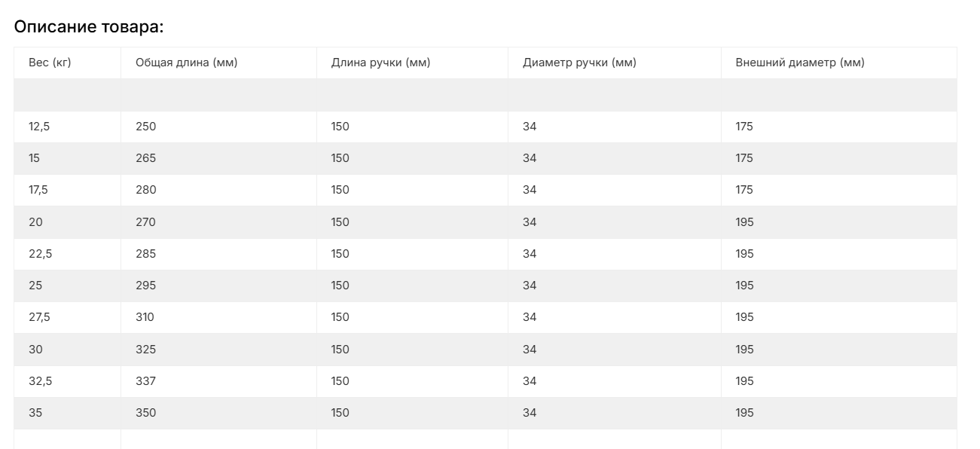980x449 pixels.
Task: Select the 22,5 weight cell
Action: click(41, 254)
